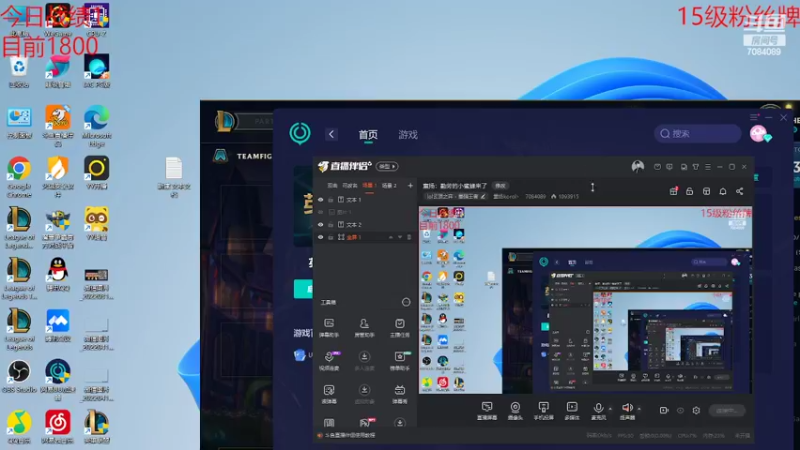Expand microphone options arrow
800x450 pixels.
(x=610, y=409)
